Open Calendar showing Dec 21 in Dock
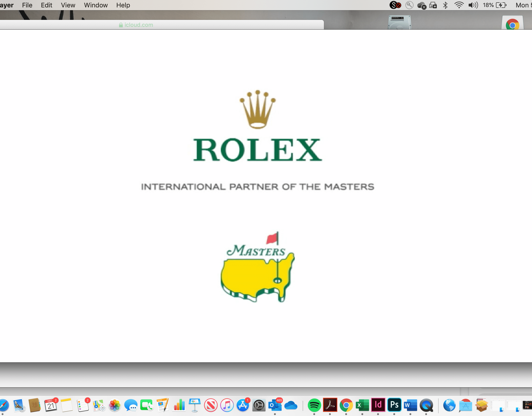 coord(51,405)
